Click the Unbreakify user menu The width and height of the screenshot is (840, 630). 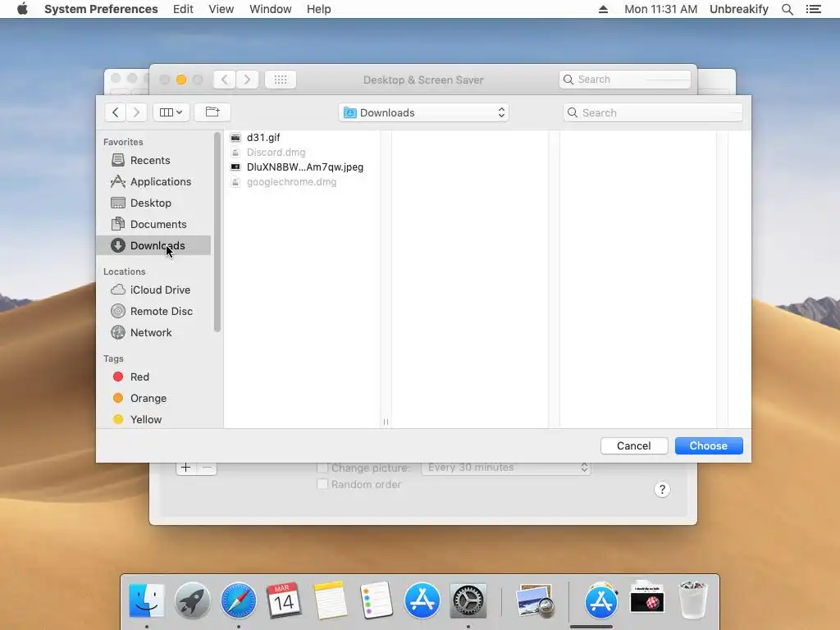coord(739,9)
